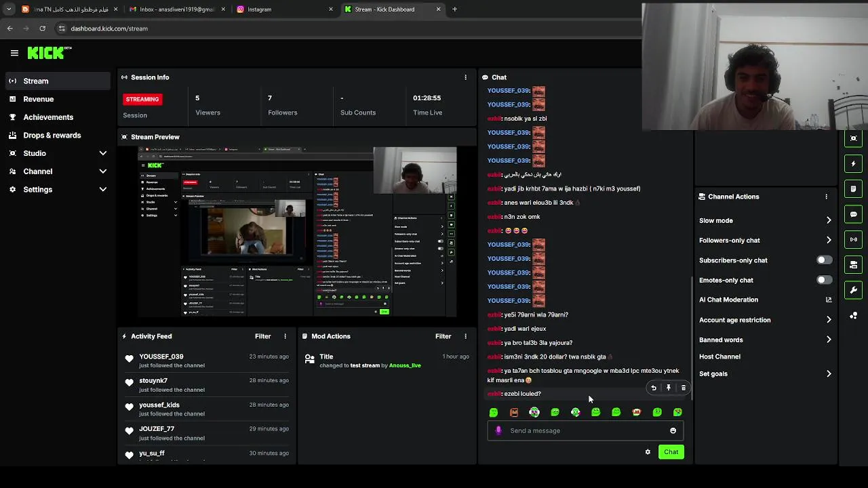Image resolution: width=868 pixels, height=488 pixels.
Task: Switch to the Instagram browser tab
Action: pyautogui.click(x=283, y=9)
